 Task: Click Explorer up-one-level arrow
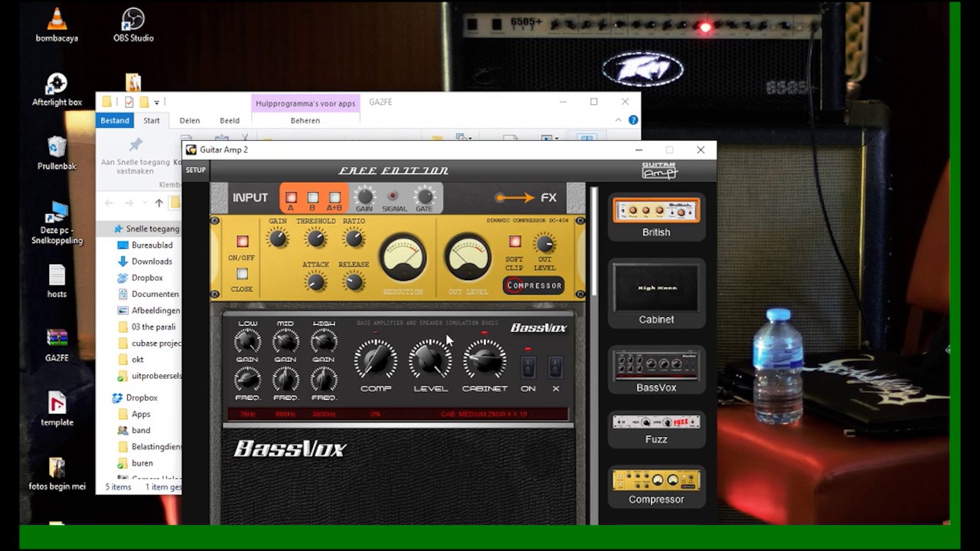click(x=158, y=203)
